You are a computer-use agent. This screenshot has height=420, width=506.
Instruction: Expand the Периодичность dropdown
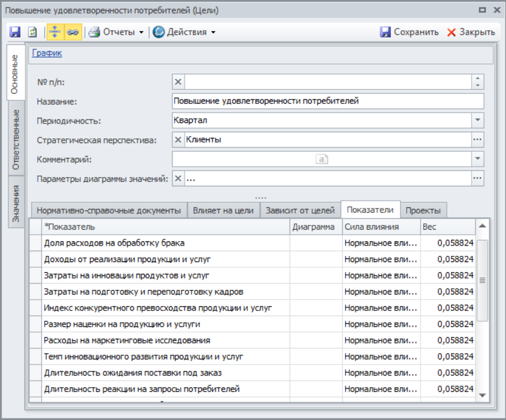point(478,120)
